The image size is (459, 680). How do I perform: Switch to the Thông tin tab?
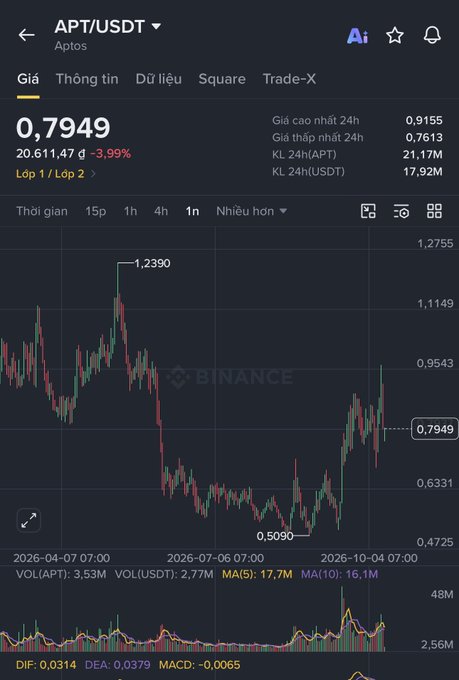pyautogui.click(x=87, y=79)
